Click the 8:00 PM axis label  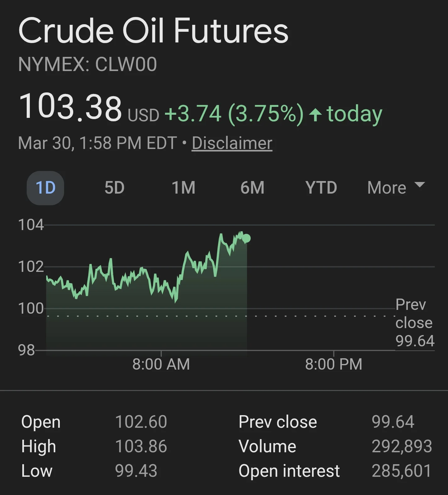pos(334,364)
